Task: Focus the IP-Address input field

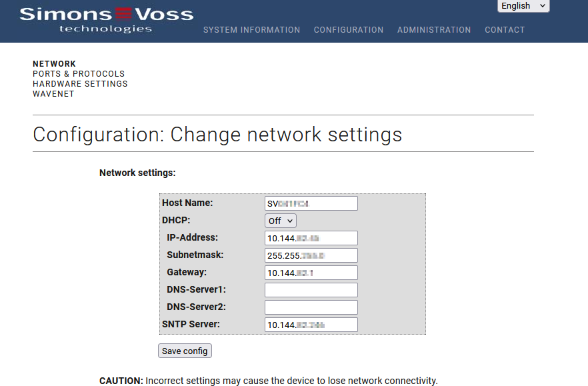Action: [311, 238]
